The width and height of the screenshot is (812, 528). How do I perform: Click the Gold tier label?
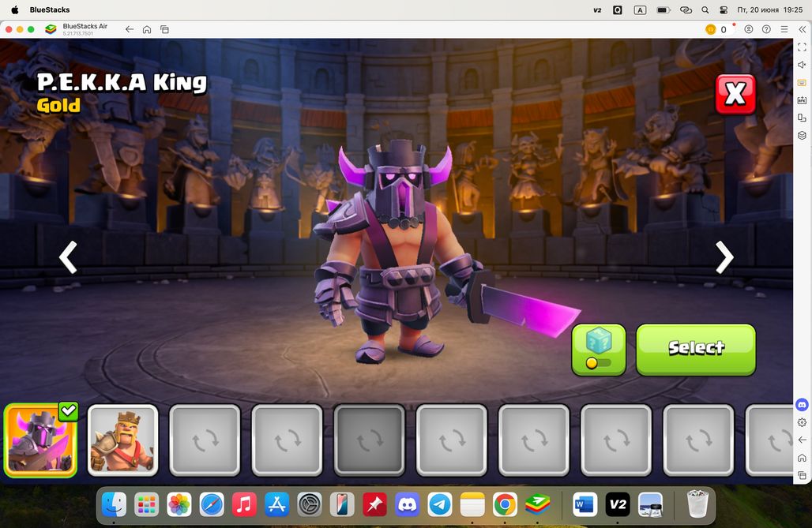click(58, 106)
